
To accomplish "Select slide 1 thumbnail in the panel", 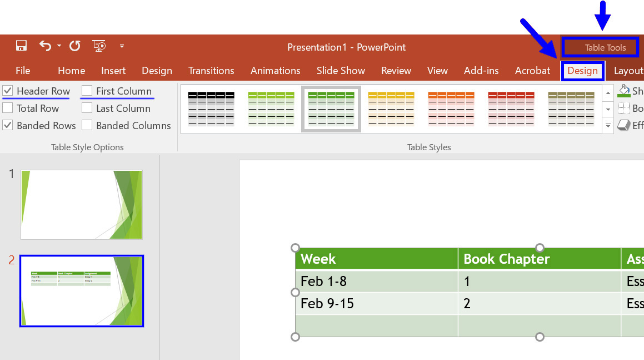I will [x=81, y=204].
